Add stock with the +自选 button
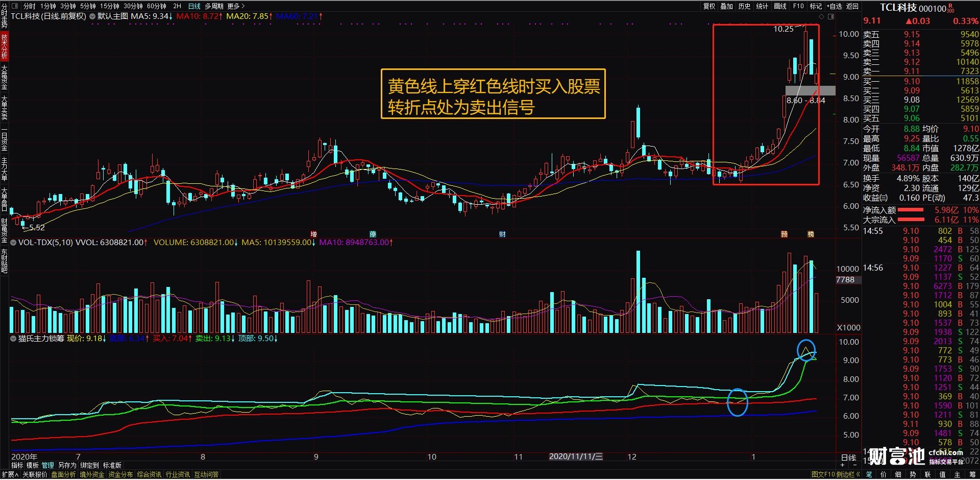The width and height of the screenshot is (980, 480). tap(834, 6)
